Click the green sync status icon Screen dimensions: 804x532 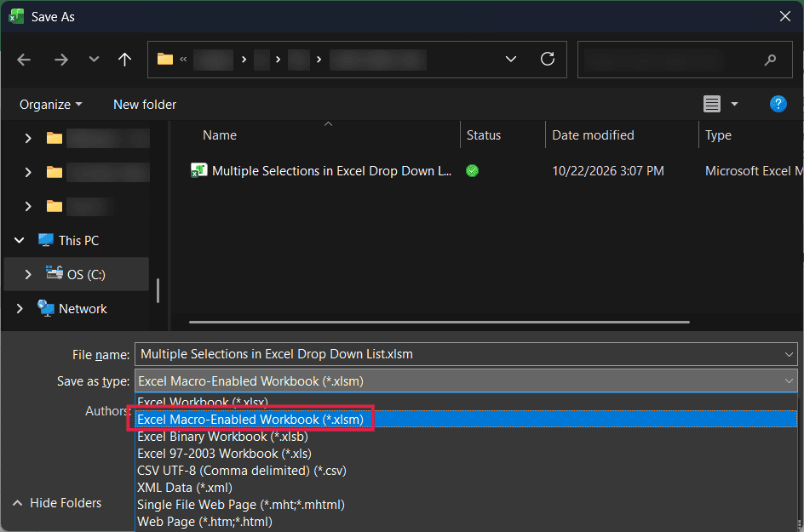click(x=472, y=171)
